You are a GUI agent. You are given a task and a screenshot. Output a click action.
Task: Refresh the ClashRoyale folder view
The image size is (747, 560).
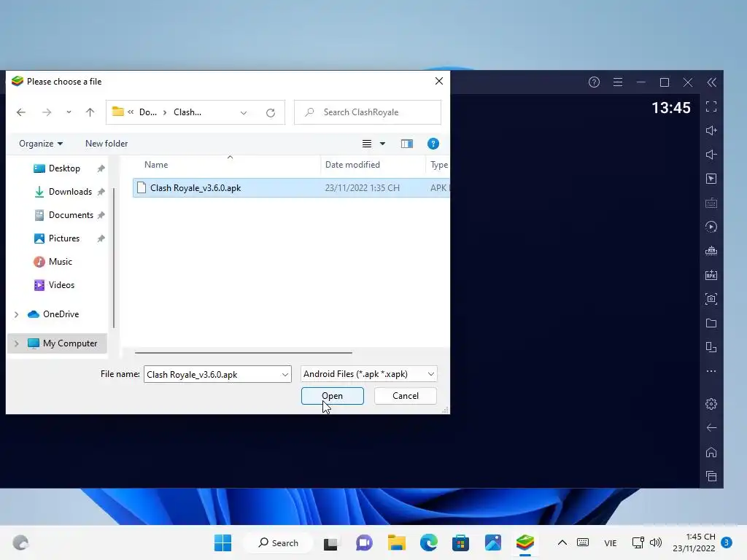coord(271,113)
